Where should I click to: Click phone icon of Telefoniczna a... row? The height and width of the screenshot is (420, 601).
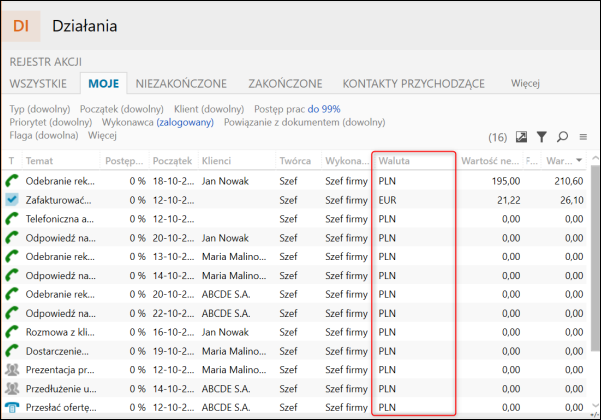[12, 219]
